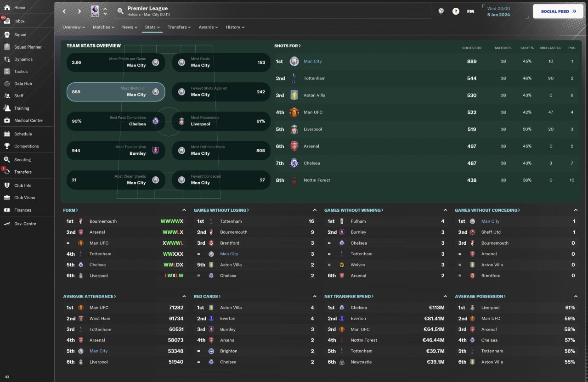Image resolution: width=588 pixels, height=382 pixels.
Task: Open the Average Attendance heading link
Action: point(90,297)
